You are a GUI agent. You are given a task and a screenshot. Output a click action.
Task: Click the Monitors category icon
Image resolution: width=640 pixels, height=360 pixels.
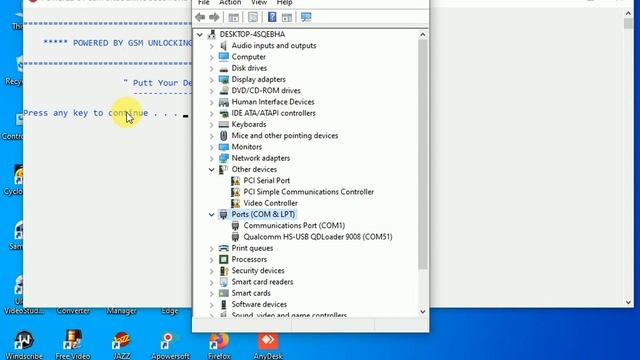tap(223, 147)
